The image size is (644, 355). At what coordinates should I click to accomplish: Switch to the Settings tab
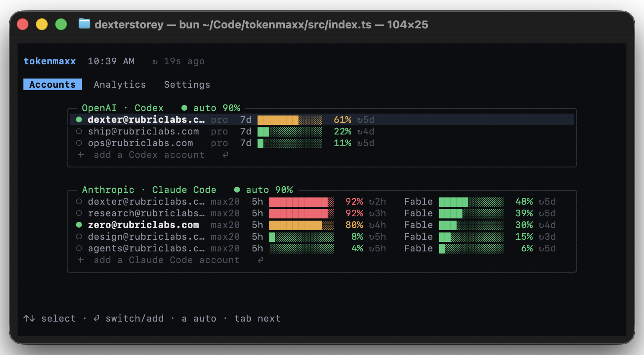pyautogui.click(x=187, y=84)
